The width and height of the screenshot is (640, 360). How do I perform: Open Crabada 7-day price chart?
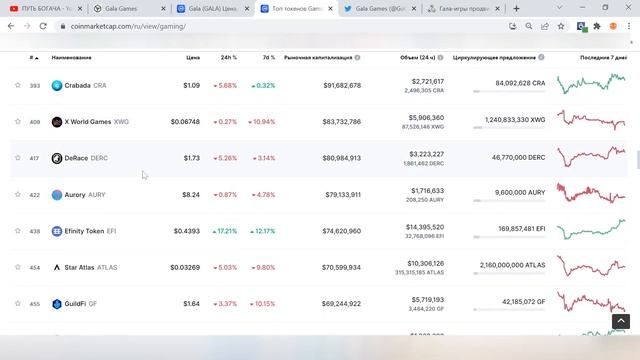click(x=591, y=83)
